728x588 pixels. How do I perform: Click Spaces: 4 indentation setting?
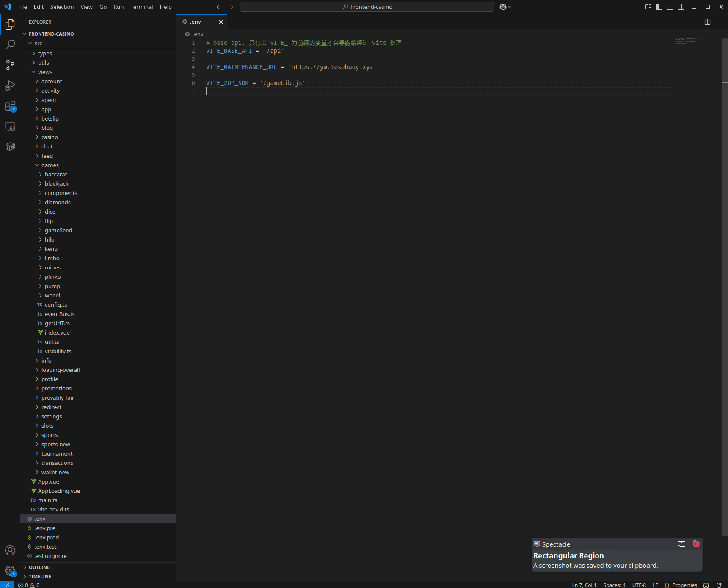click(614, 585)
